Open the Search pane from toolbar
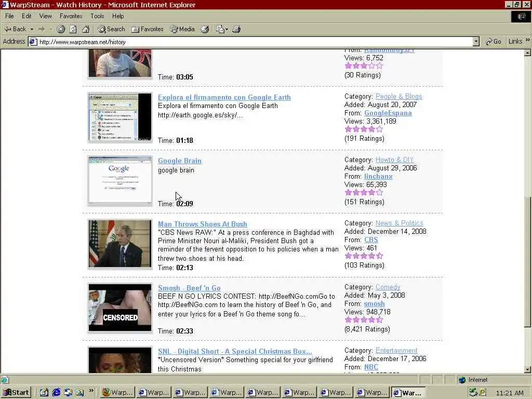 pyautogui.click(x=111, y=29)
